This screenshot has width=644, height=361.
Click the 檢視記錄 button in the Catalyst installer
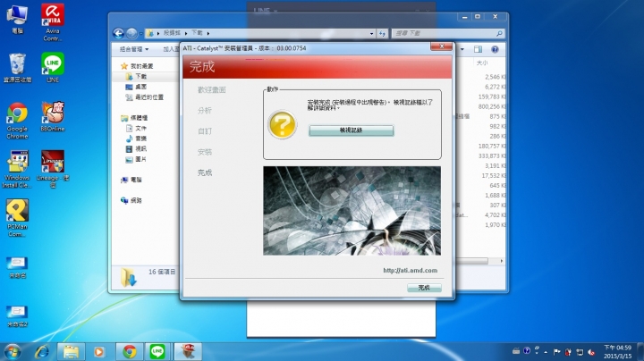352,130
